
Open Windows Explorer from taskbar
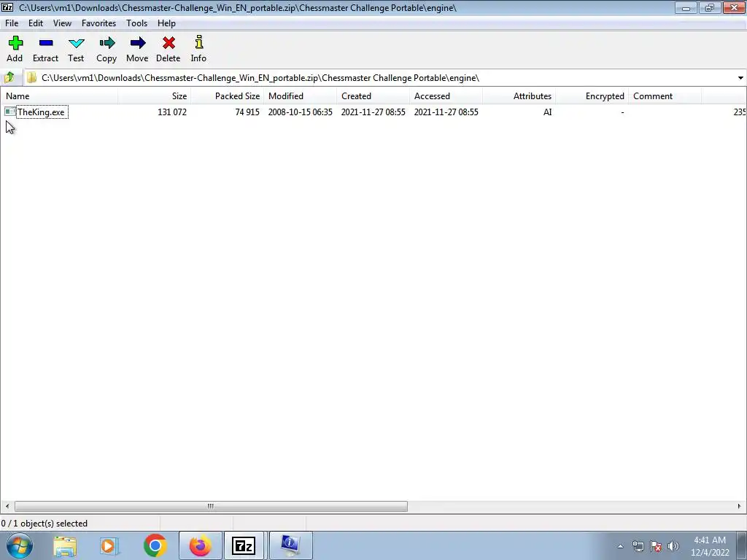pos(65,545)
